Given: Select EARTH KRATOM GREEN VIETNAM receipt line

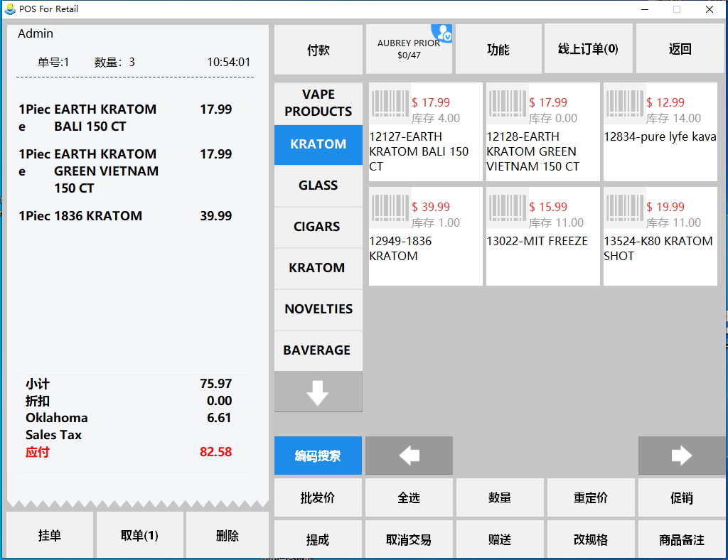Looking at the screenshot, I should click(125, 171).
